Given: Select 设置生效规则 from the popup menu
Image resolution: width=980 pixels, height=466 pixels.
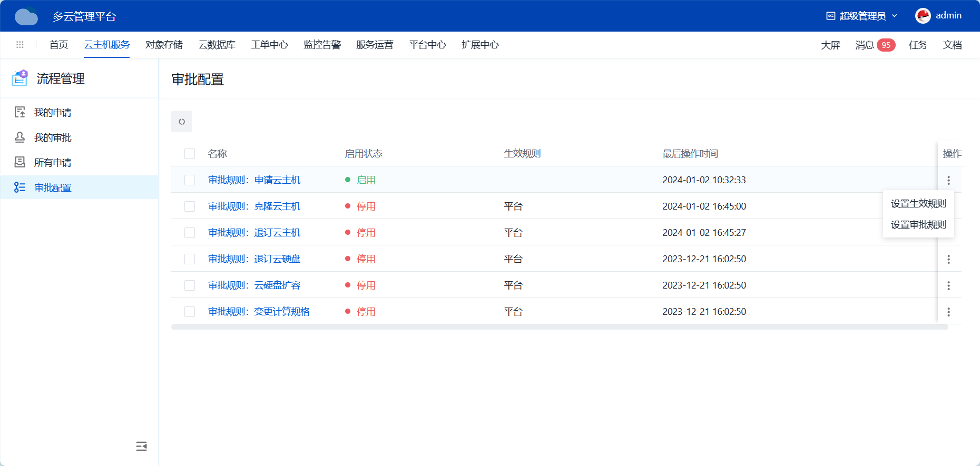Looking at the screenshot, I should coord(918,204).
